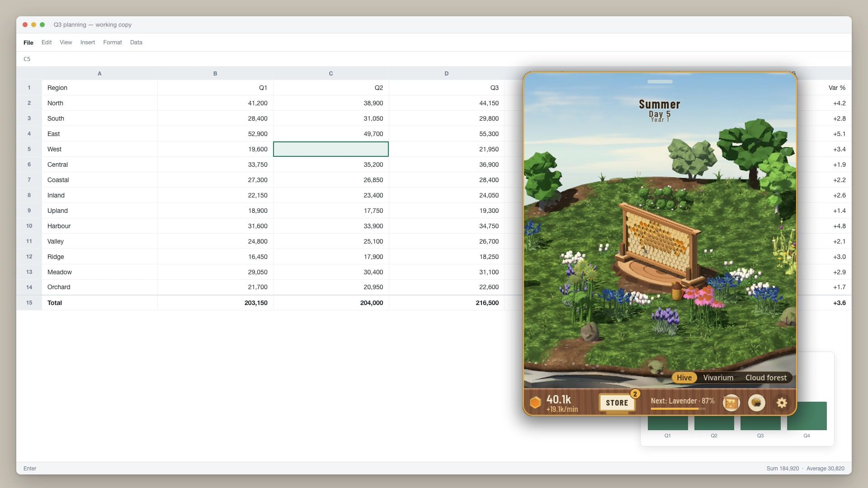
Task: Open the Edit menu
Action: click(x=47, y=42)
